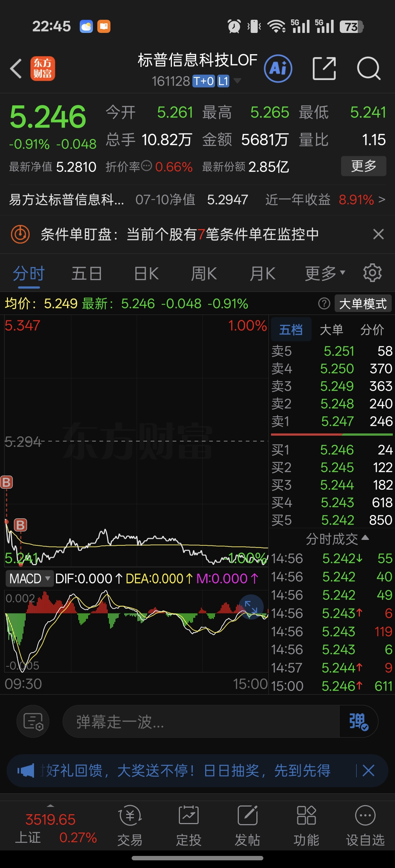The width and height of the screenshot is (395, 868).
Task: Tap the T+0 badge
Action: 204,81
